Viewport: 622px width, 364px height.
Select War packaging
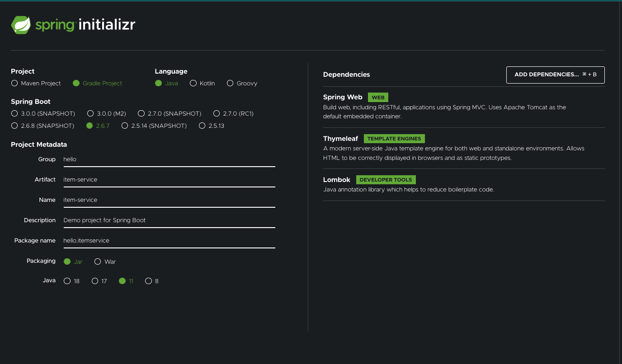[98, 261]
